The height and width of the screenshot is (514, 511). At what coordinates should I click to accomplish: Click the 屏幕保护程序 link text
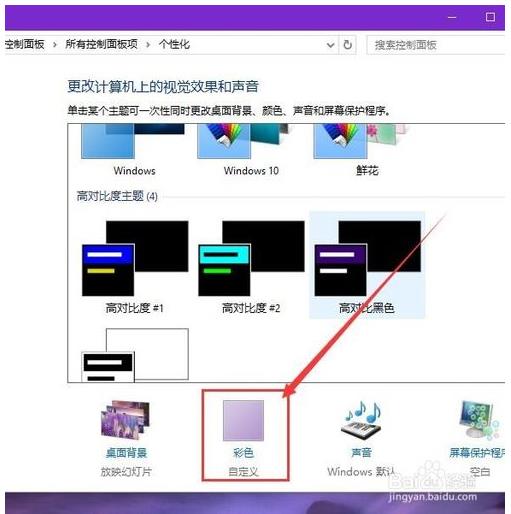[x=477, y=452]
